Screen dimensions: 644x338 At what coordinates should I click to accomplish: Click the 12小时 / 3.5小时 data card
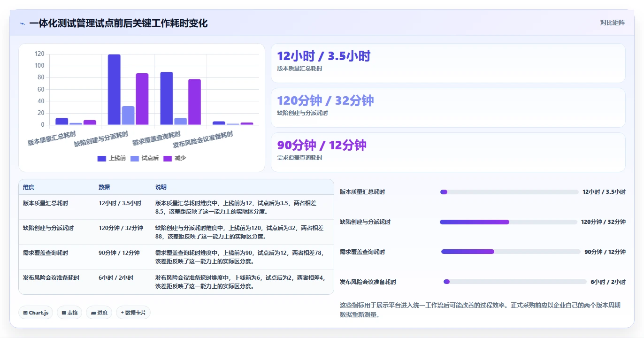448,63
